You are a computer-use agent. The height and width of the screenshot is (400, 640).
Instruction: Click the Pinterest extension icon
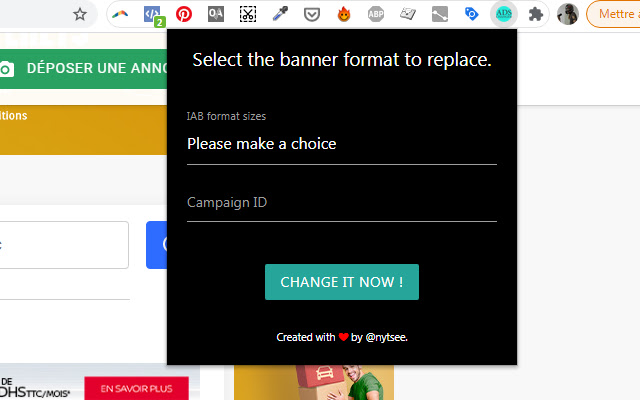tap(184, 14)
